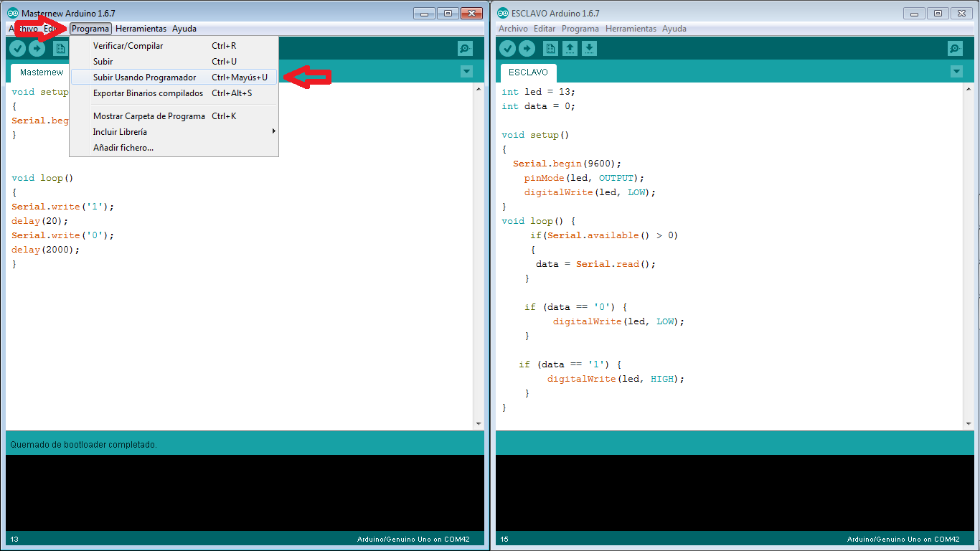Select the ESCLAVO sketch tab
The image size is (980, 551).
click(528, 72)
